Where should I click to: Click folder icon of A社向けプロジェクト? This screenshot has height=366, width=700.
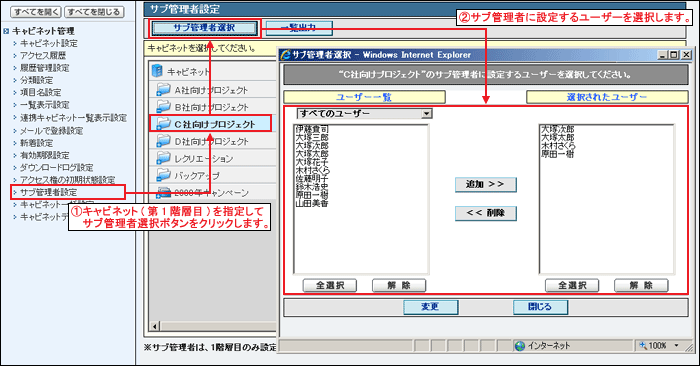163,90
